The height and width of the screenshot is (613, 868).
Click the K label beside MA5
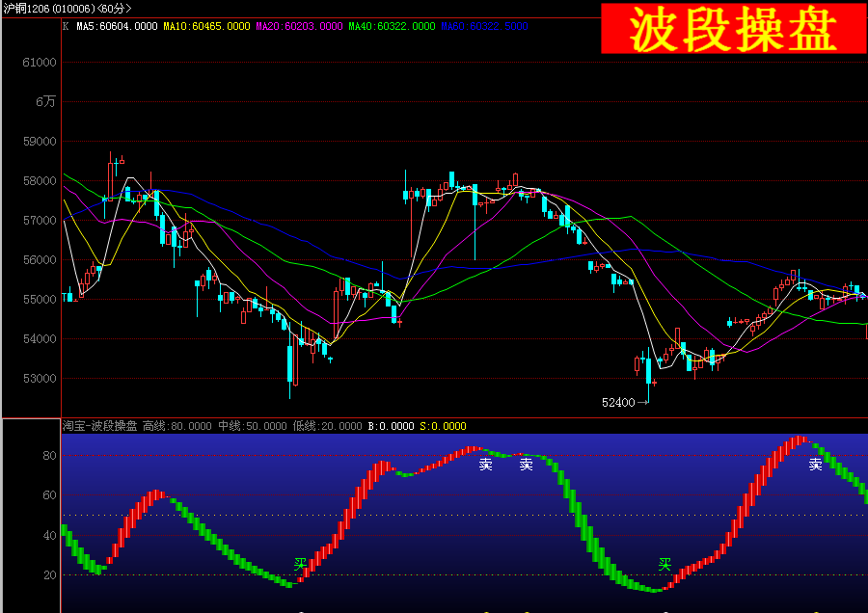tap(66, 26)
